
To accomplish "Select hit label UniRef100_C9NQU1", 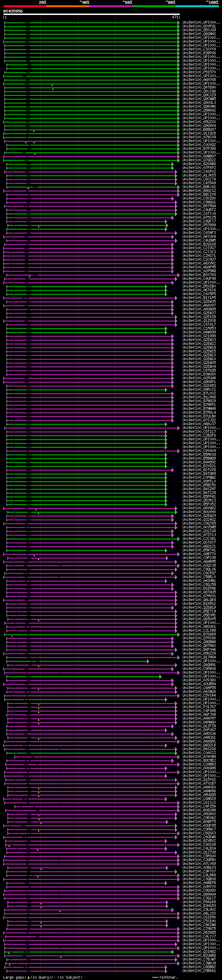I will tap(199, 202).
